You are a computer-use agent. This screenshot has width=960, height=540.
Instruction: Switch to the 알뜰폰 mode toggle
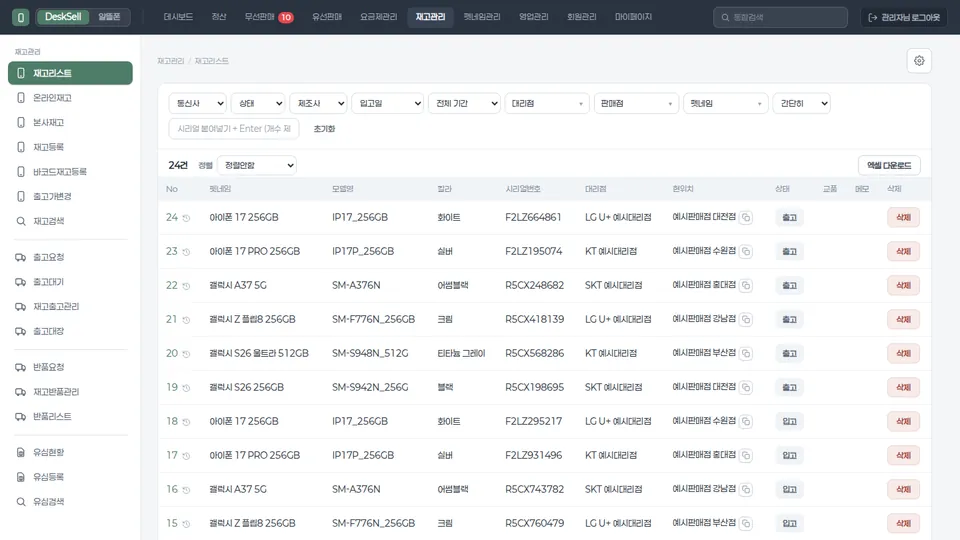pyautogui.click(x=109, y=17)
